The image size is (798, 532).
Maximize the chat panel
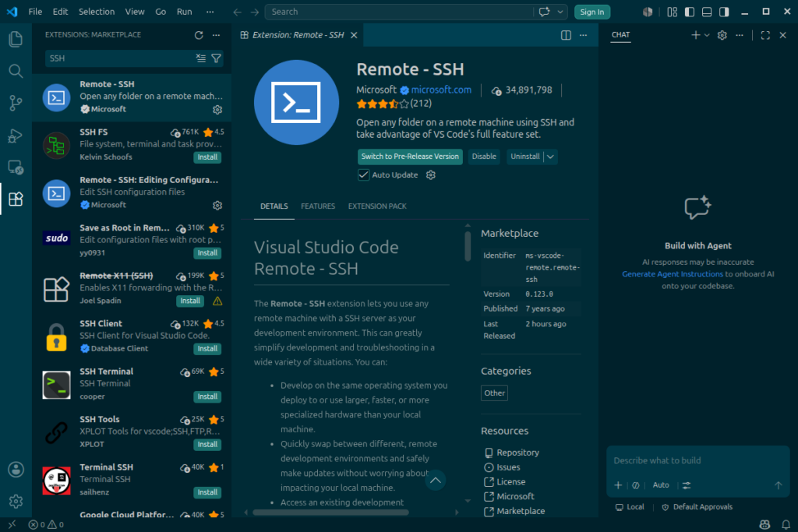tap(765, 35)
